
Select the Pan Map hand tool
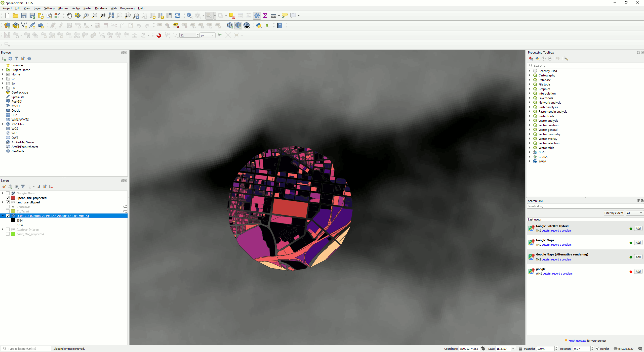click(69, 16)
